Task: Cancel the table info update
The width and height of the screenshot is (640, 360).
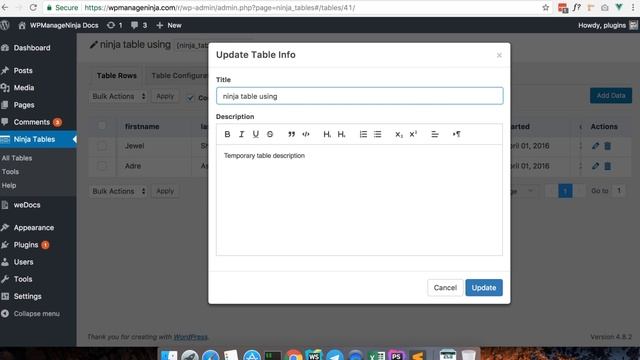Action: [x=445, y=287]
